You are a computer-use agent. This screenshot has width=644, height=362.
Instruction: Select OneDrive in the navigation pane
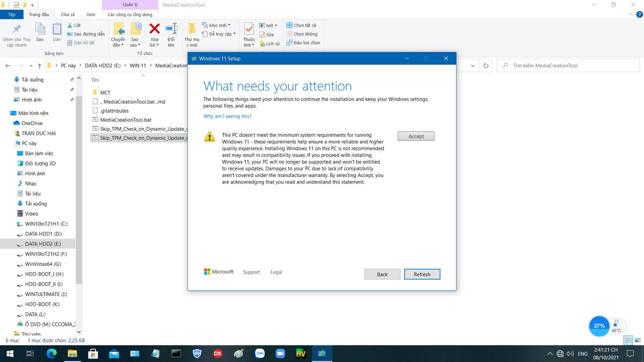[x=32, y=123]
